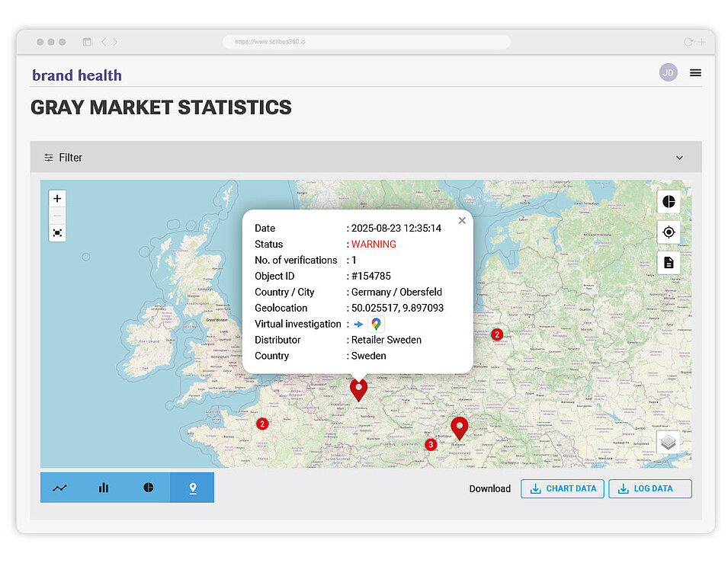Viewport: 728px width, 563px height.
Task: Select the map pin view tab
Action: click(x=192, y=488)
